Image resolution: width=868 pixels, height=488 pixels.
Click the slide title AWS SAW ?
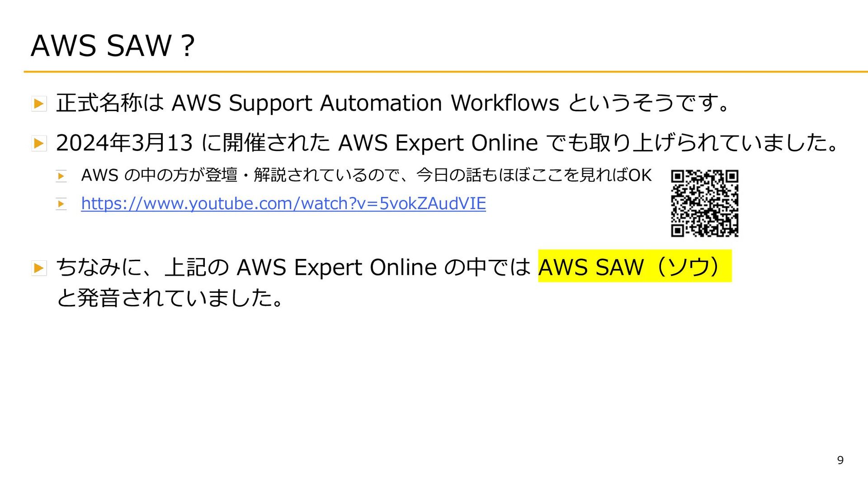pyautogui.click(x=113, y=46)
